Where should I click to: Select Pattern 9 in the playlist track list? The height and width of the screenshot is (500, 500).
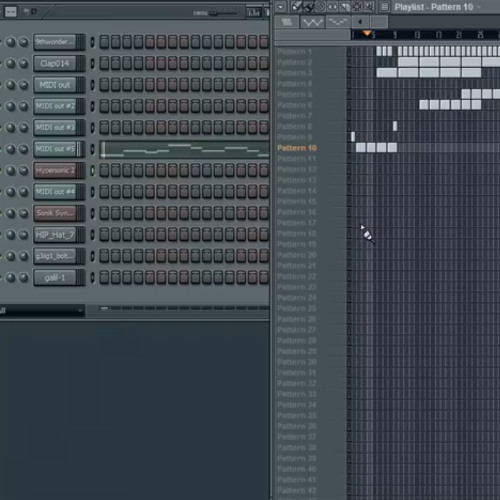click(x=294, y=137)
